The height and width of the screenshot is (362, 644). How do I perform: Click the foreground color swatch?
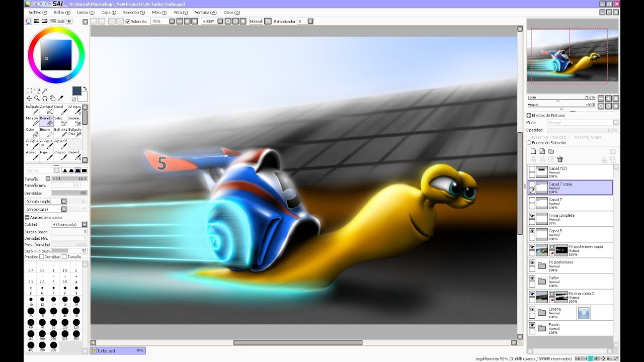76,91
